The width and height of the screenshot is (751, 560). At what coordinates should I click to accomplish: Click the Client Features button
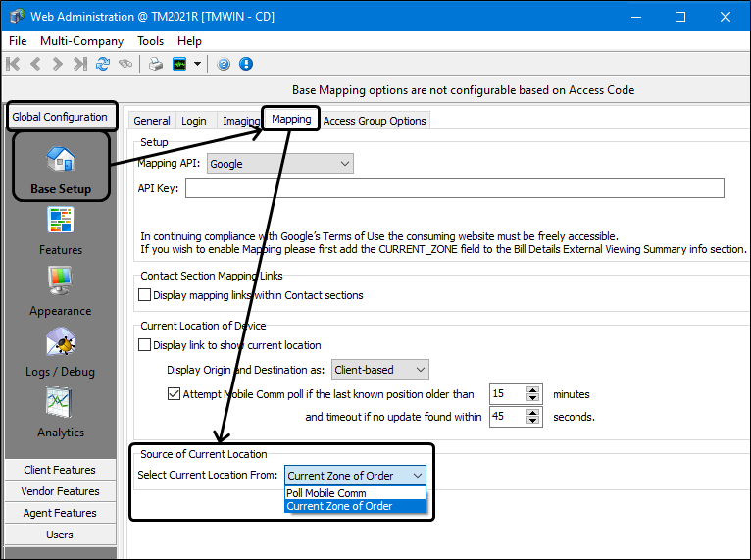60,470
